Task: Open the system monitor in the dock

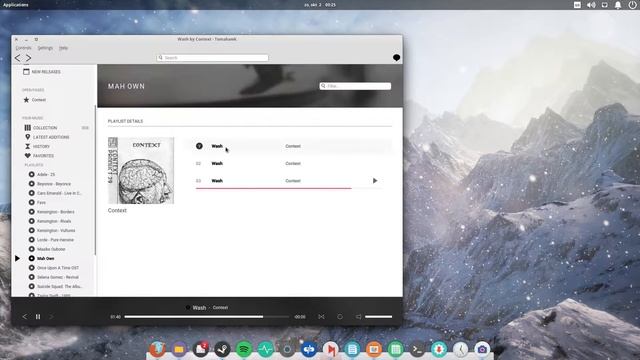Action: [x=266, y=349]
